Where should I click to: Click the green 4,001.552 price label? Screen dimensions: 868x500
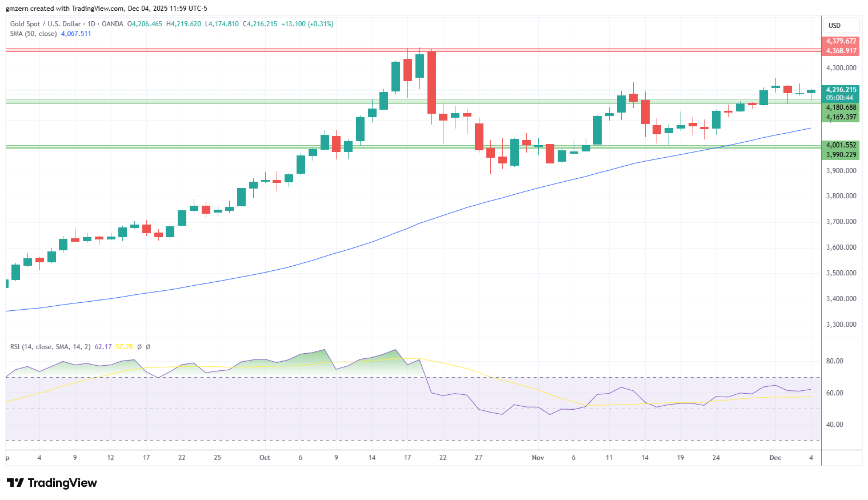(x=841, y=145)
